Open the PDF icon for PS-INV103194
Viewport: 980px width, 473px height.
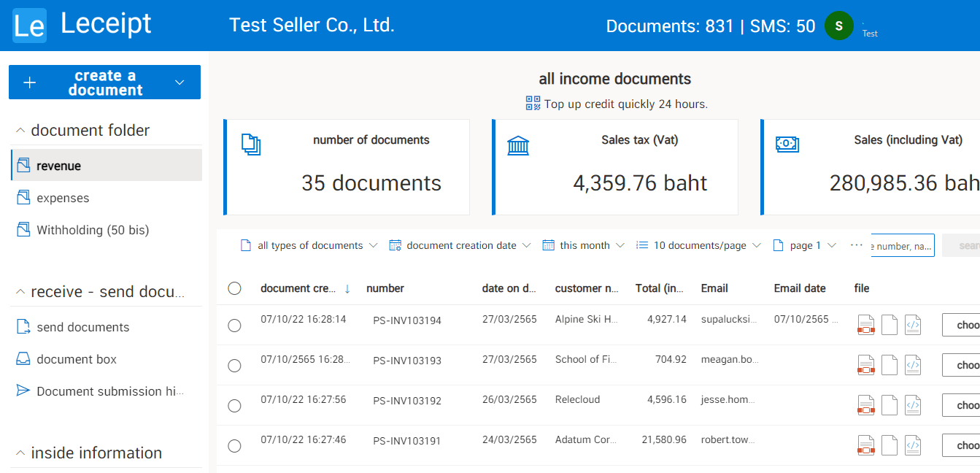click(x=865, y=324)
